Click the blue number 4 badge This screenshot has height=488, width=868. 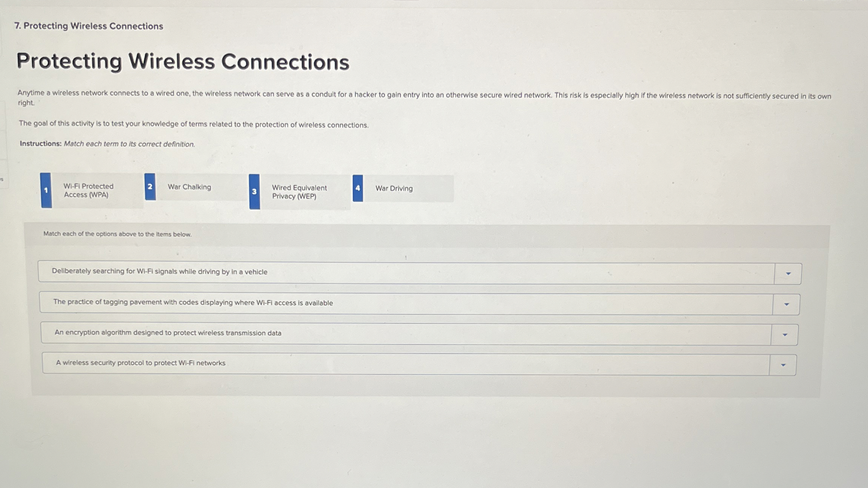tap(358, 188)
